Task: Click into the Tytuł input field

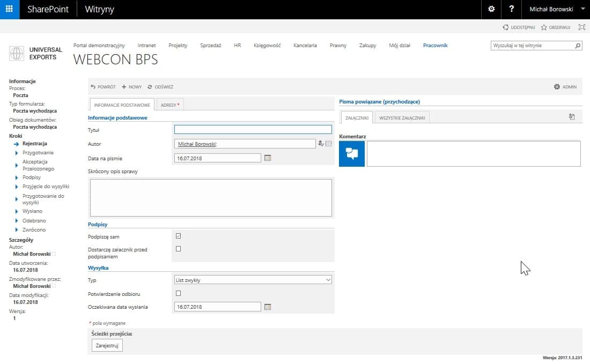Action: tap(253, 129)
